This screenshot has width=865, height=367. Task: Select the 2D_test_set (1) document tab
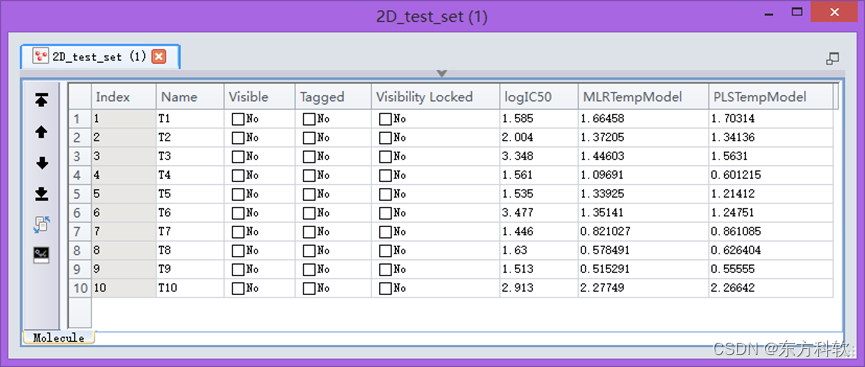(x=99, y=56)
